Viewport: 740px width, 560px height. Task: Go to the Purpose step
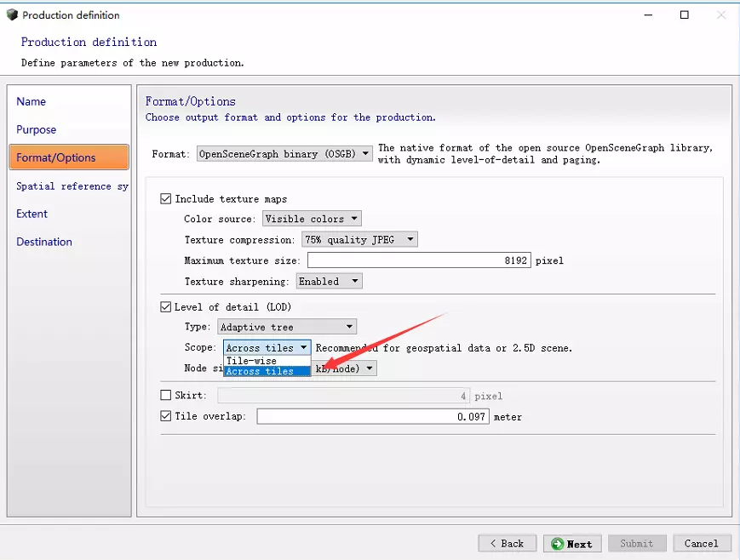coord(37,129)
